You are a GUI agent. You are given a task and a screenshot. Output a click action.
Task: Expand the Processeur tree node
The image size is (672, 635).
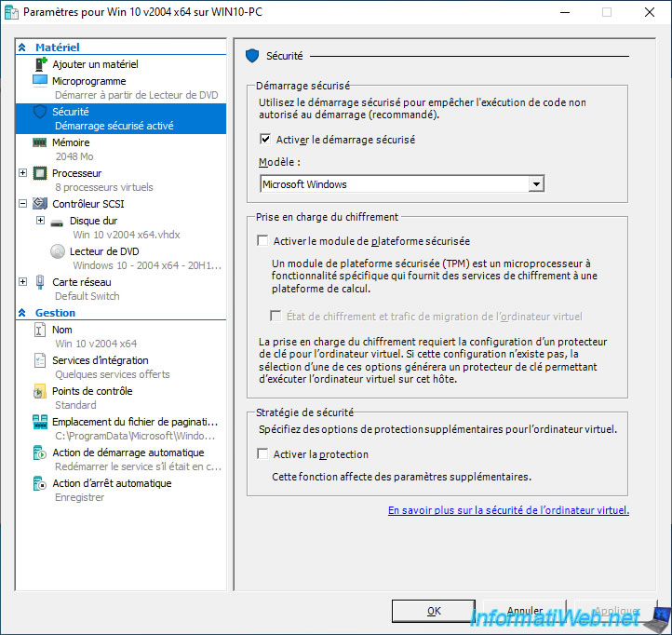23,173
